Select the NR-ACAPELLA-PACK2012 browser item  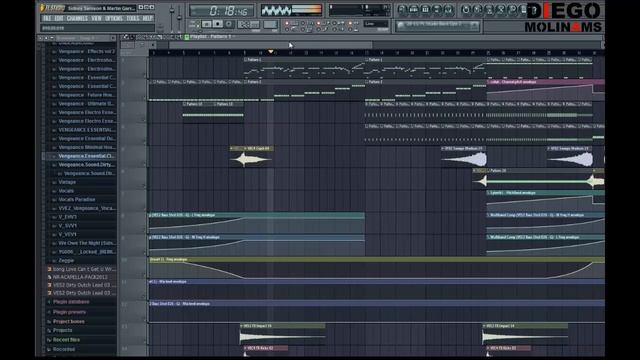click(80, 277)
